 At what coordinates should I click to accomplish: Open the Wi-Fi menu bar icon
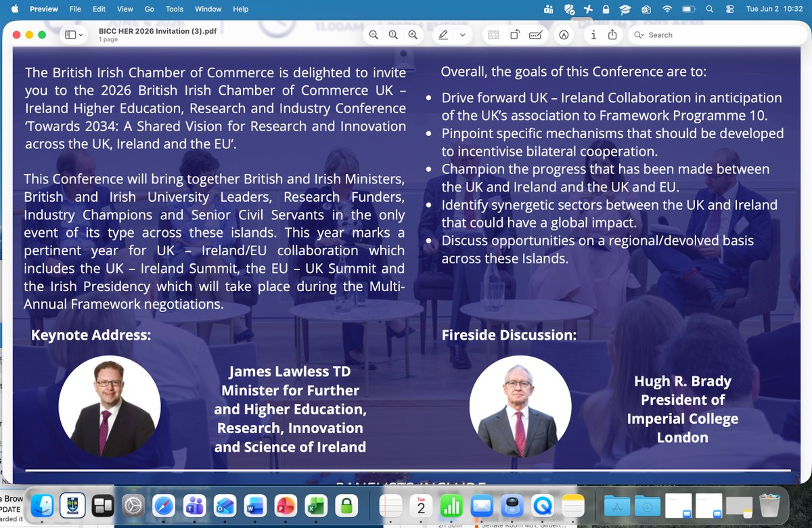pyautogui.click(x=668, y=9)
